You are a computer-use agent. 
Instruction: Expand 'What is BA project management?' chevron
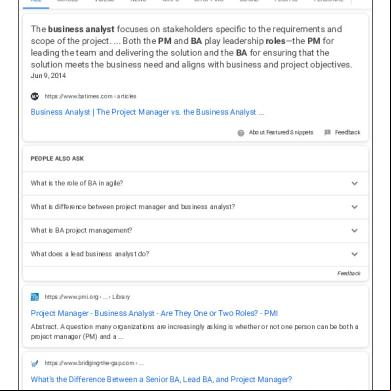(355, 230)
